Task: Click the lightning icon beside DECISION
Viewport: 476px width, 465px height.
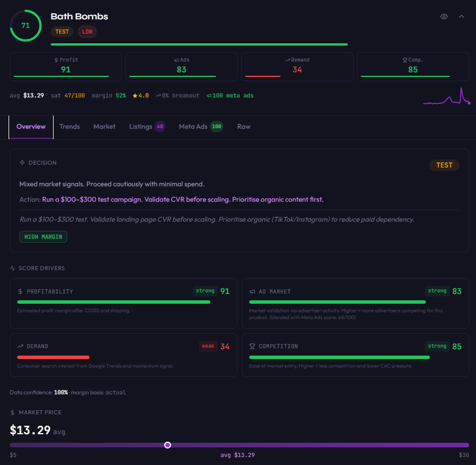Action: tap(22, 162)
